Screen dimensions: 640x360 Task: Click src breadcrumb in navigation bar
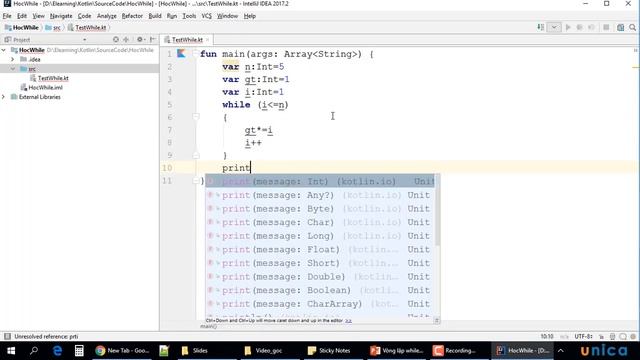(53, 27)
